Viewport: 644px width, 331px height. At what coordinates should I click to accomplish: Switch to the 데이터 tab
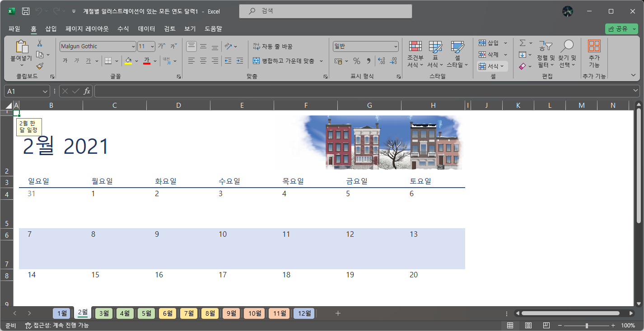146,28
